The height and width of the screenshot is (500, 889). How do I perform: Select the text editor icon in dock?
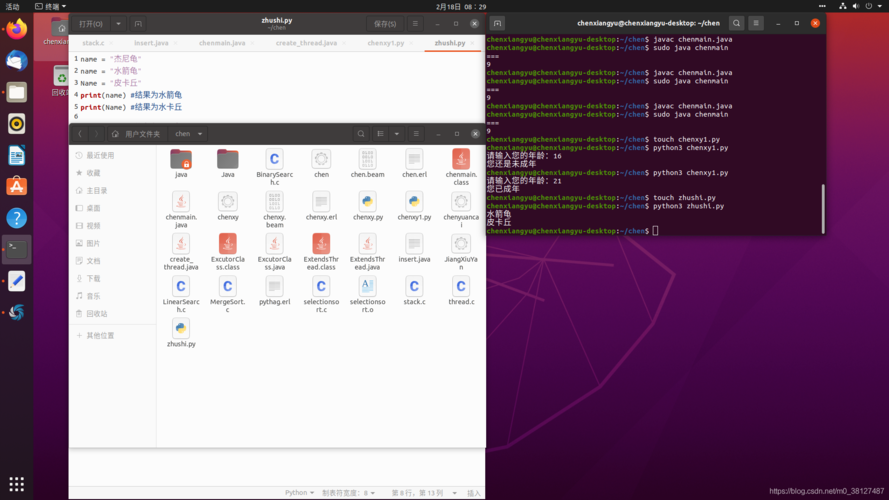[16, 281]
